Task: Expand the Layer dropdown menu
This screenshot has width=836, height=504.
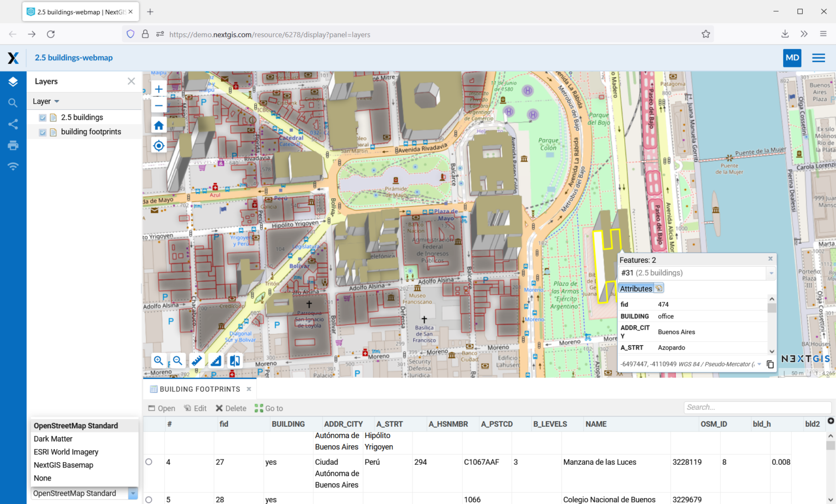Action: pyautogui.click(x=46, y=101)
